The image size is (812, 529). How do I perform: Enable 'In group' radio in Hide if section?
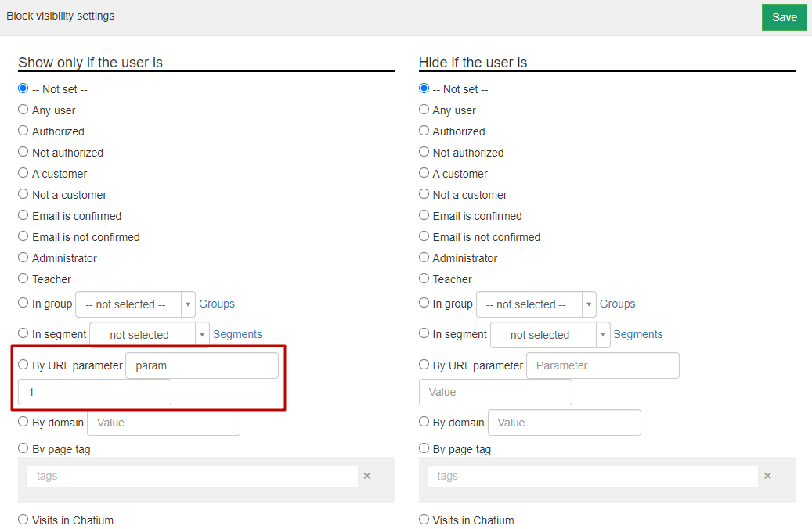click(x=424, y=303)
